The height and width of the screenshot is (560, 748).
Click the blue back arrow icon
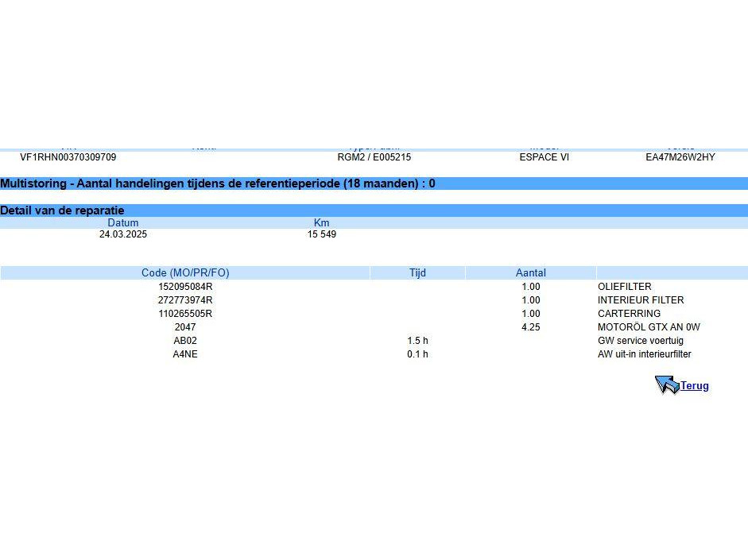[666, 385]
